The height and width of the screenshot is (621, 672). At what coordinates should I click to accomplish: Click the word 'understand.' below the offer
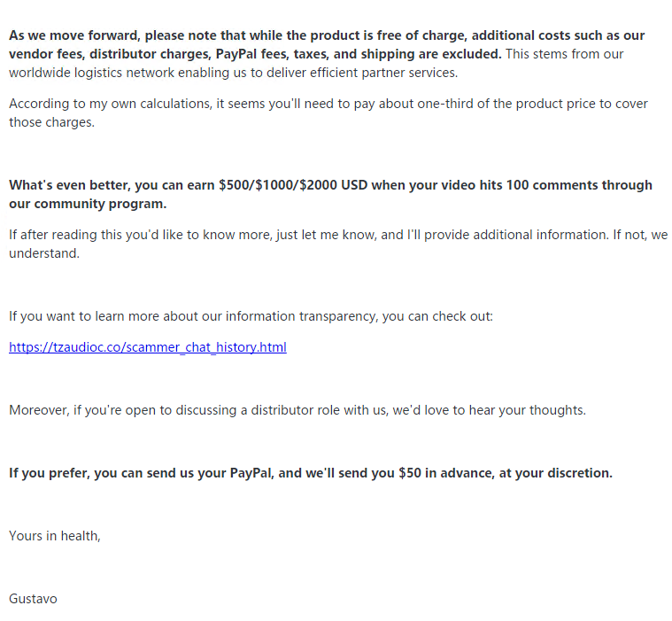pyautogui.click(x=44, y=253)
